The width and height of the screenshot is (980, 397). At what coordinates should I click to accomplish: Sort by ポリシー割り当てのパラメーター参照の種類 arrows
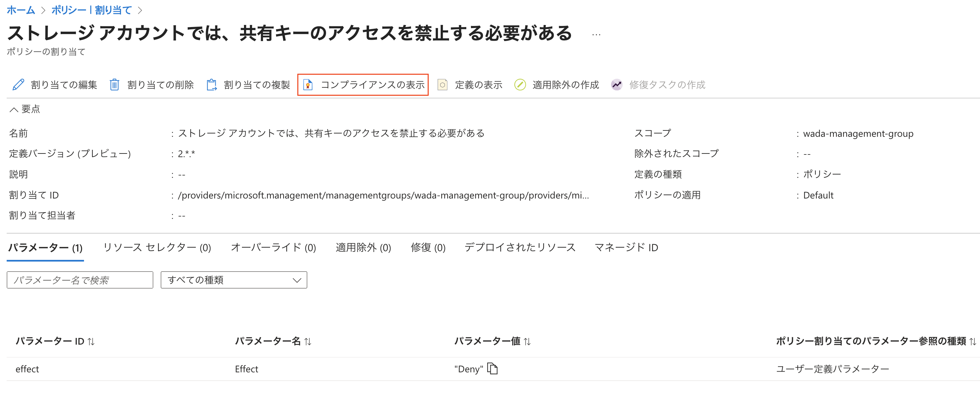pyautogui.click(x=972, y=341)
